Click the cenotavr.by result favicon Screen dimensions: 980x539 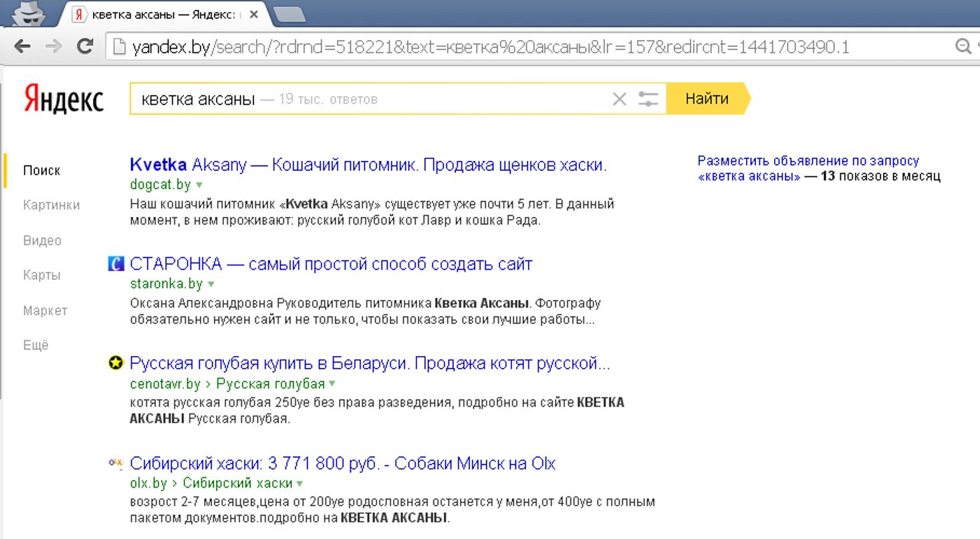tap(116, 363)
